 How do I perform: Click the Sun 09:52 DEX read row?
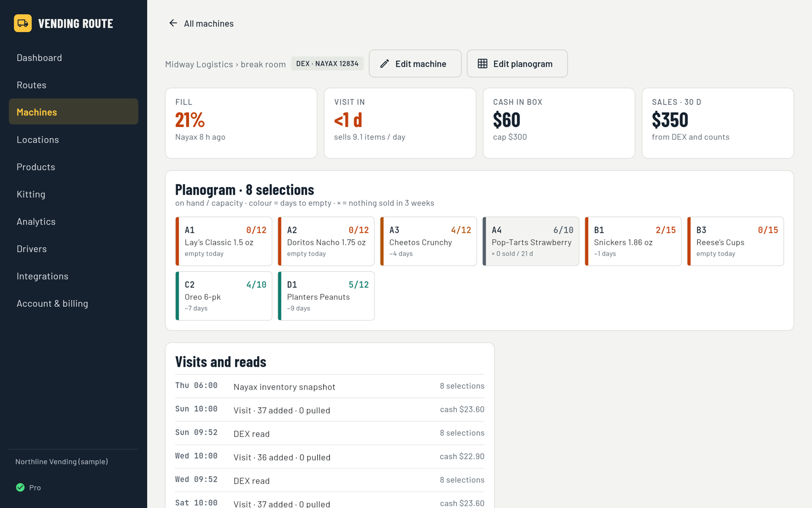[x=330, y=433]
